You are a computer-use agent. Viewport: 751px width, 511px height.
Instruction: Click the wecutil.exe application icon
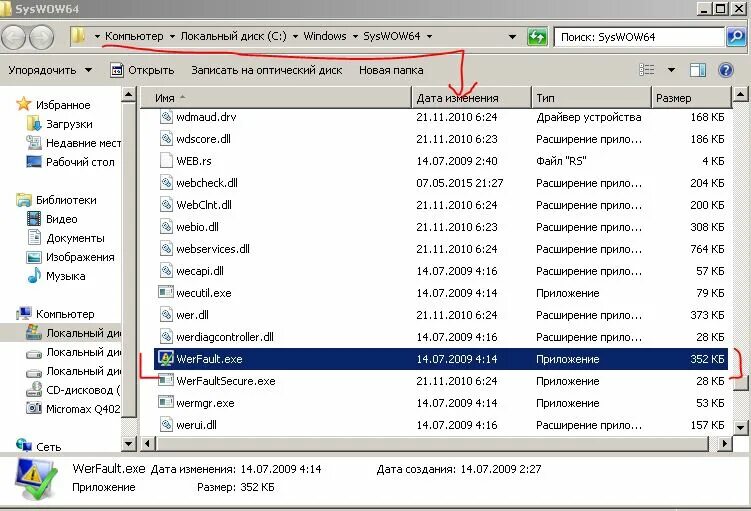tap(166, 292)
